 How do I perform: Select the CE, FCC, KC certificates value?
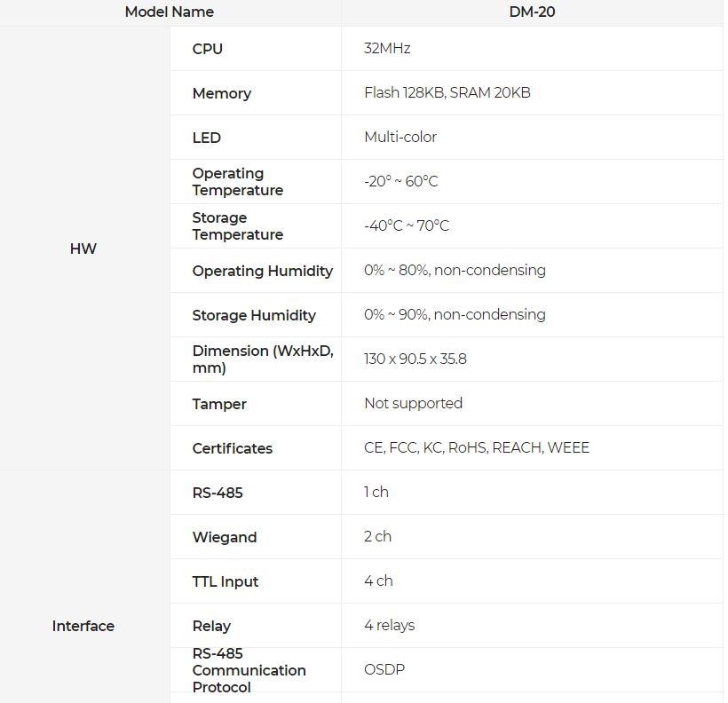[476, 448]
